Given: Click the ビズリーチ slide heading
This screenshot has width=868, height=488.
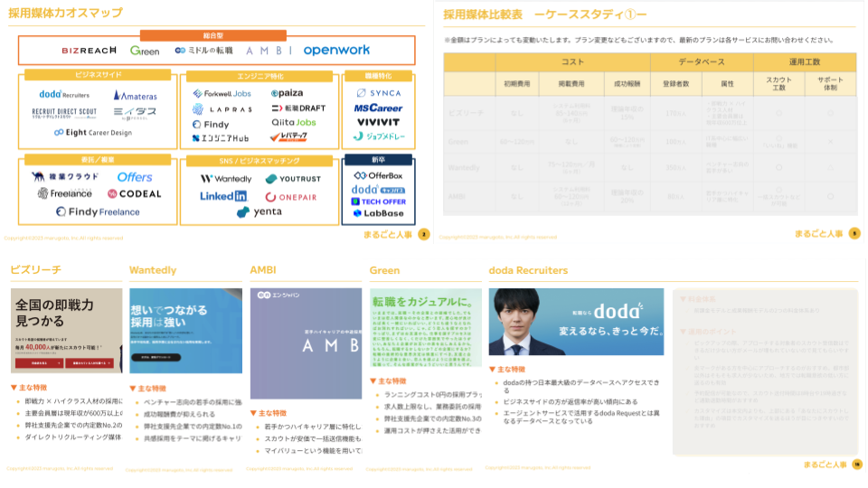Looking at the screenshot, I should click(36, 269).
